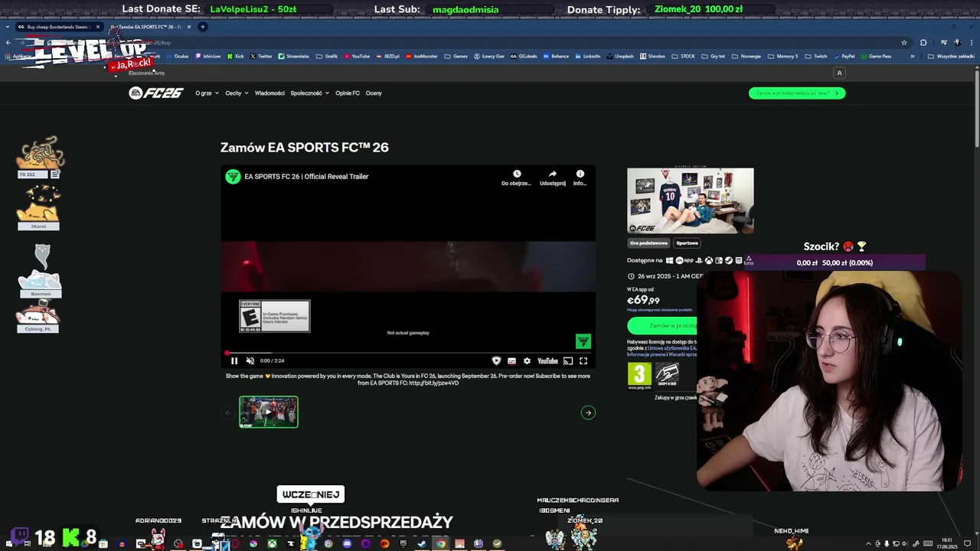This screenshot has height=551, width=980.
Task: Open the Grafik bookmarks folder
Action: [327, 56]
